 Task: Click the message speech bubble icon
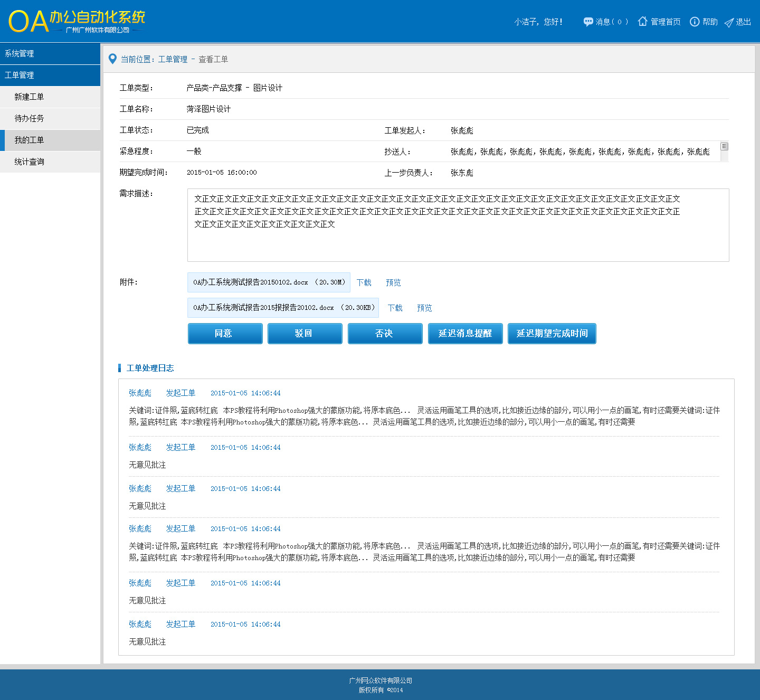pos(588,22)
